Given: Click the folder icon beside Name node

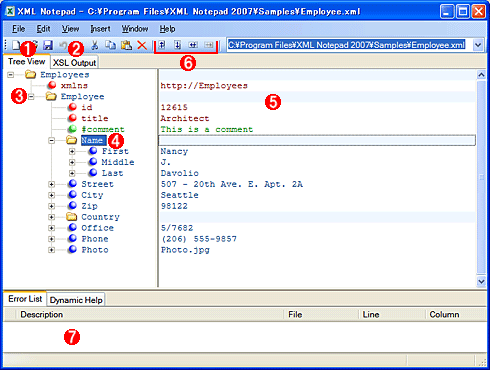Looking at the screenshot, I should click(x=71, y=140).
